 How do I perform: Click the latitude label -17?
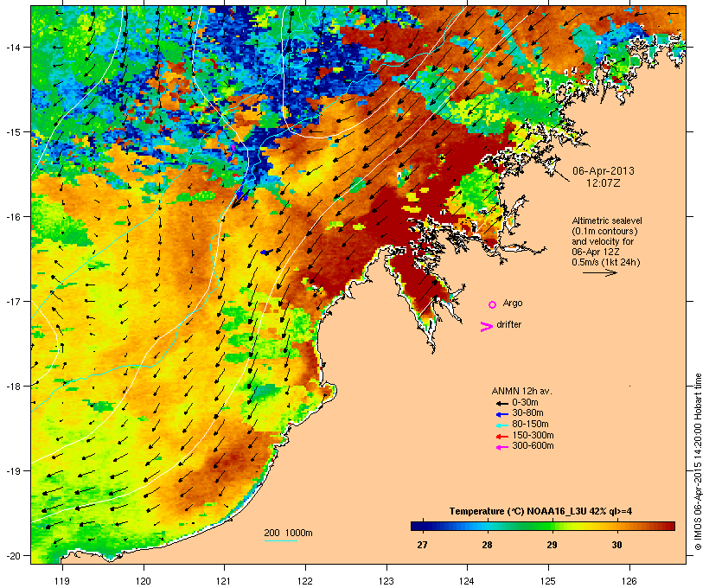[x=12, y=301]
